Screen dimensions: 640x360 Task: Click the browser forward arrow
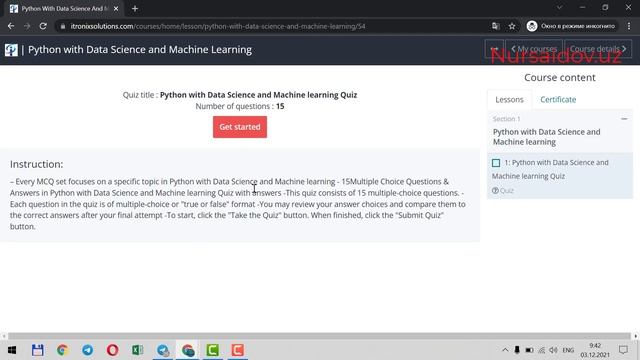[x=27, y=26]
